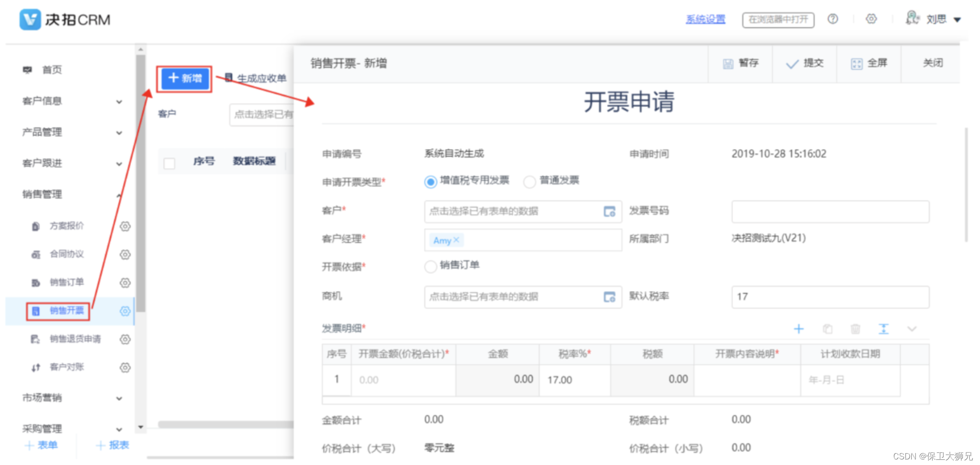
Task: Click the 客户对账 icon in sidebar
Action: [36, 368]
